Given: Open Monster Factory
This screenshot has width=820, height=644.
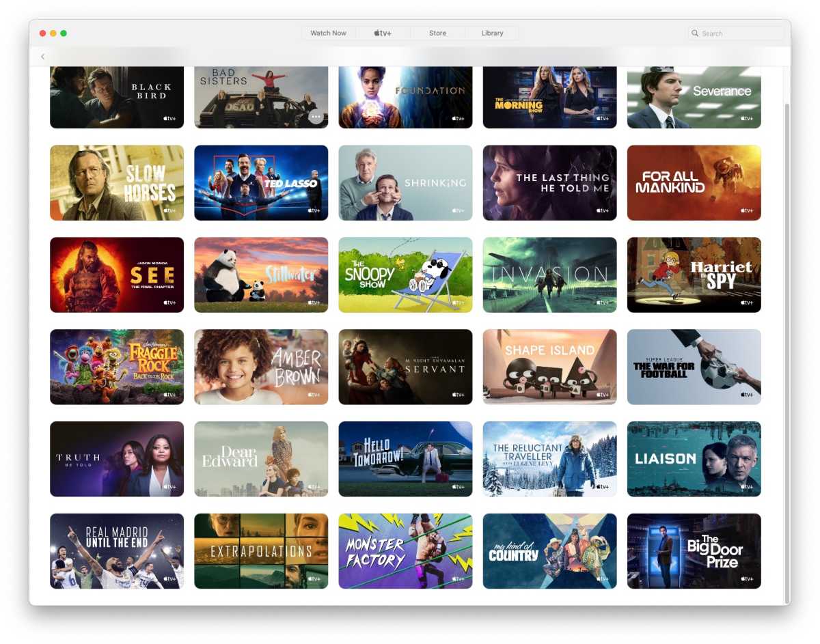Looking at the screenshot, I should tap(405, 551).
